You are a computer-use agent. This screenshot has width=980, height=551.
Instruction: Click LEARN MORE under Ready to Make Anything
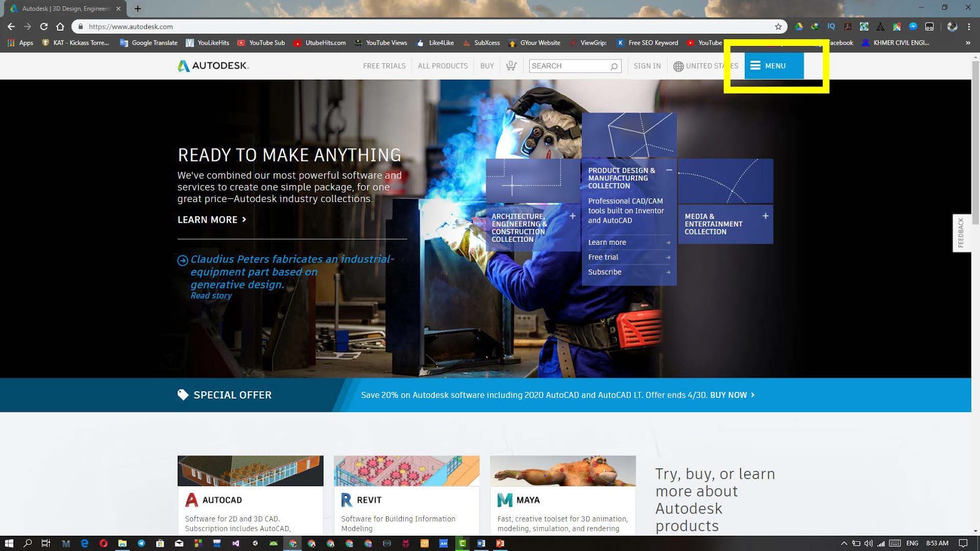click(x=212, y=220)
